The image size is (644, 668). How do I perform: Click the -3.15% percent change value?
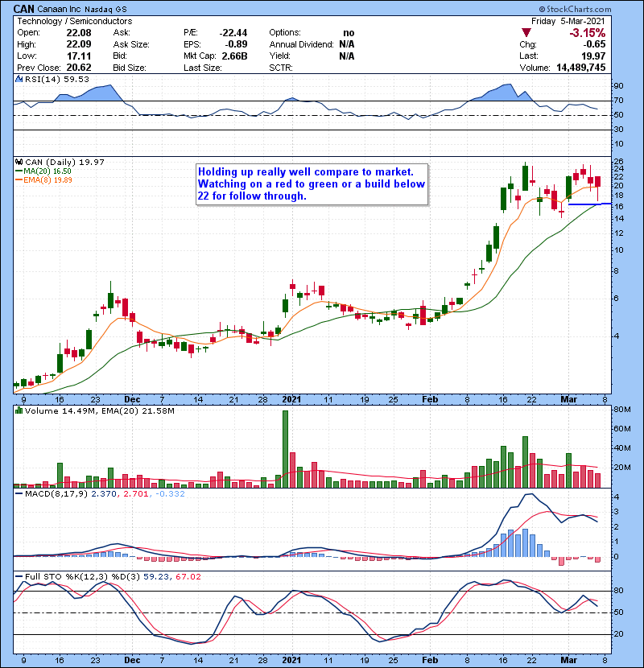(588, 33)
